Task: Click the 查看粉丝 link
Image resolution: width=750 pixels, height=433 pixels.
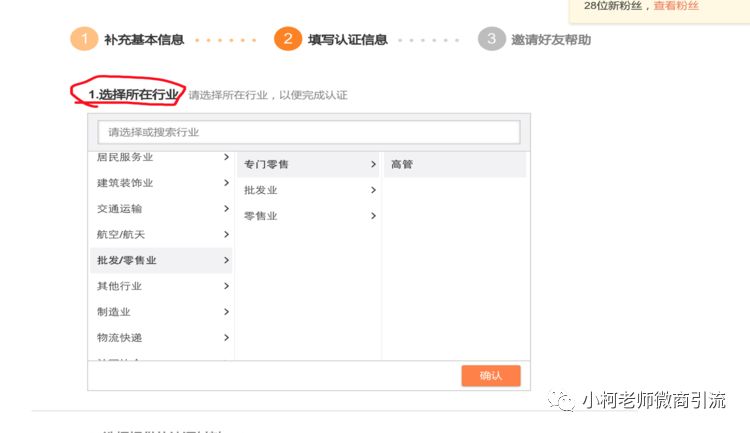Action: (676, 6)
